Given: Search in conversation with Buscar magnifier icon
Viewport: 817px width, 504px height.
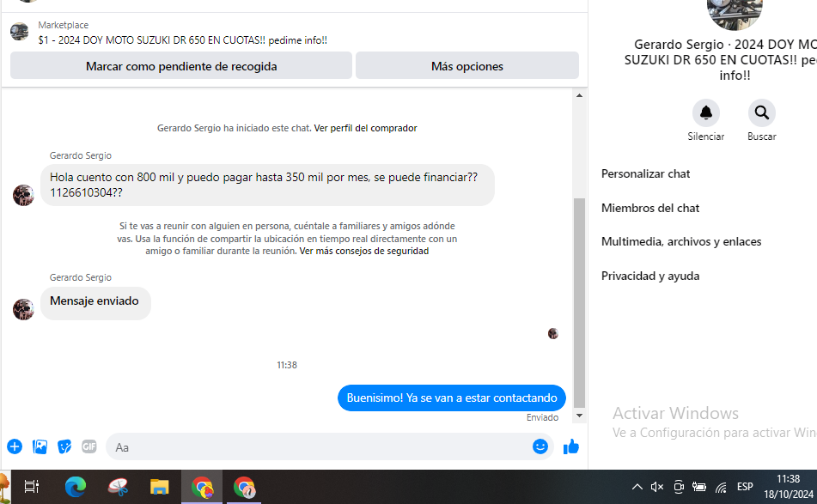Looking at the screenshot, I should coord(762,112).
